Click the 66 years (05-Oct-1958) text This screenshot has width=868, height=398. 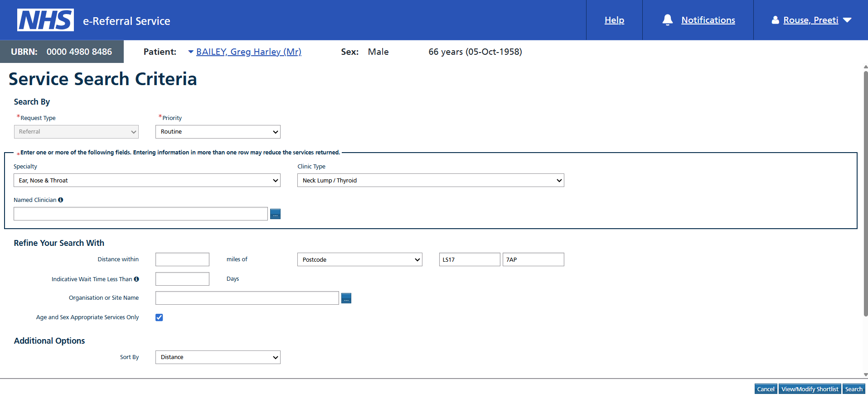coord(475,52)
